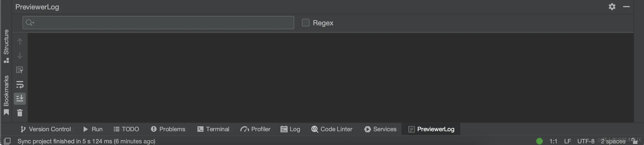This screenshot has width=644, height=145.
Task: Open the LF line separator selector
Action: click(x=568, y=141)
